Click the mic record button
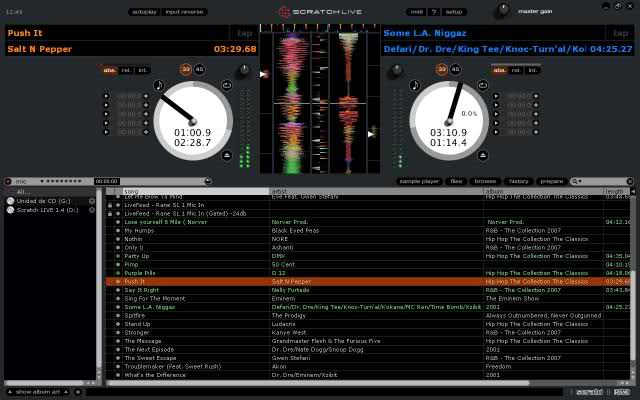 [x=8, y=181]
